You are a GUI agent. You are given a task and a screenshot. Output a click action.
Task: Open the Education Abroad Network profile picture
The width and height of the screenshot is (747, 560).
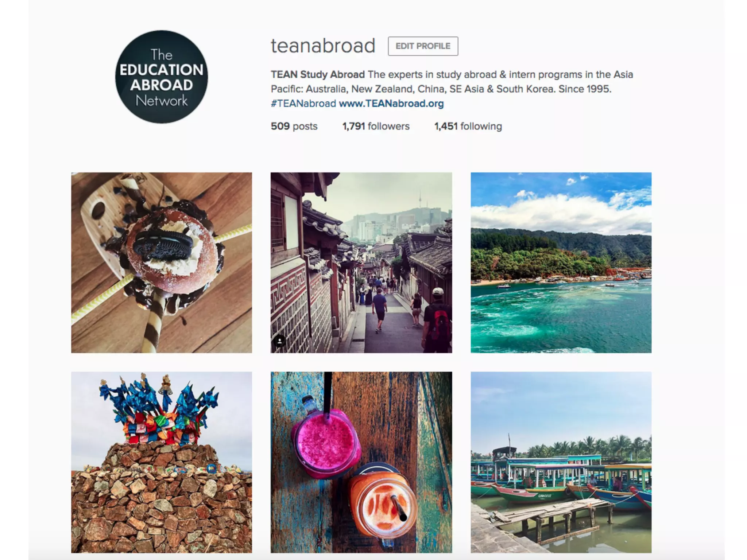161,77
